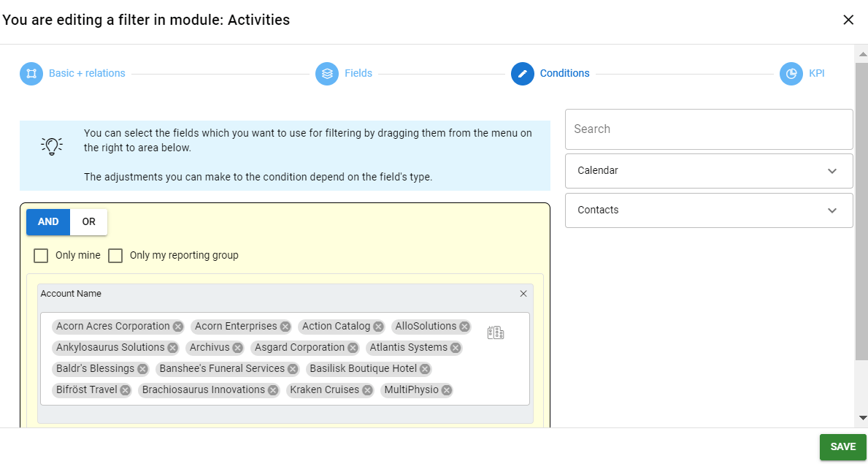
Task: Remove the Kraken Cruises chip
Action: pos(368,389)
